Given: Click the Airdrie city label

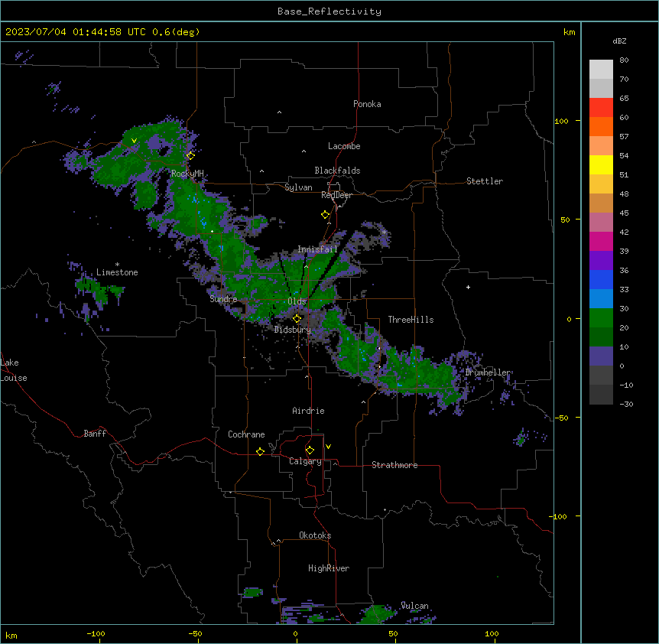Looking at the screenshot, I should pos(309,411).
